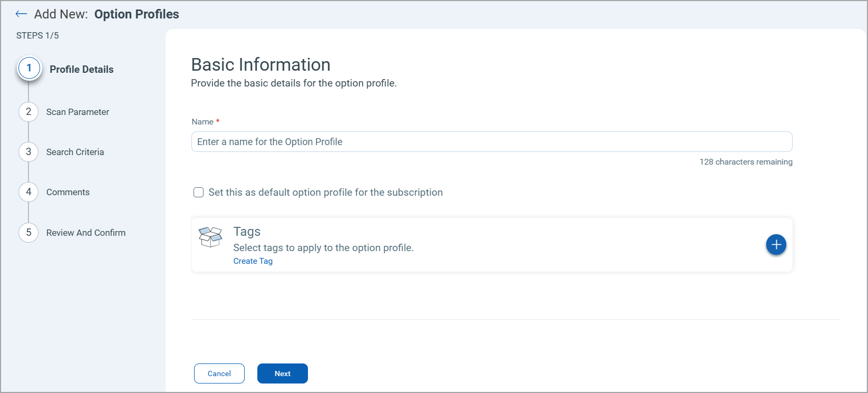Click the 'Name *' field label
This screenshot has width=868, height=393.
(206, 122)
